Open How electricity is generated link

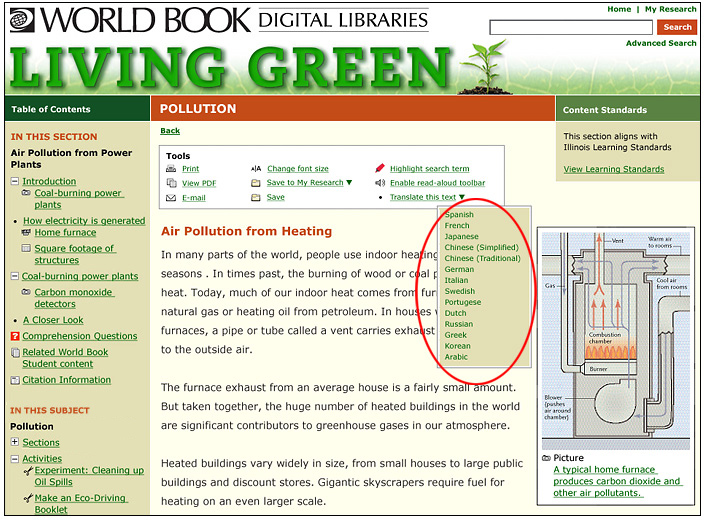coord(84,220)
